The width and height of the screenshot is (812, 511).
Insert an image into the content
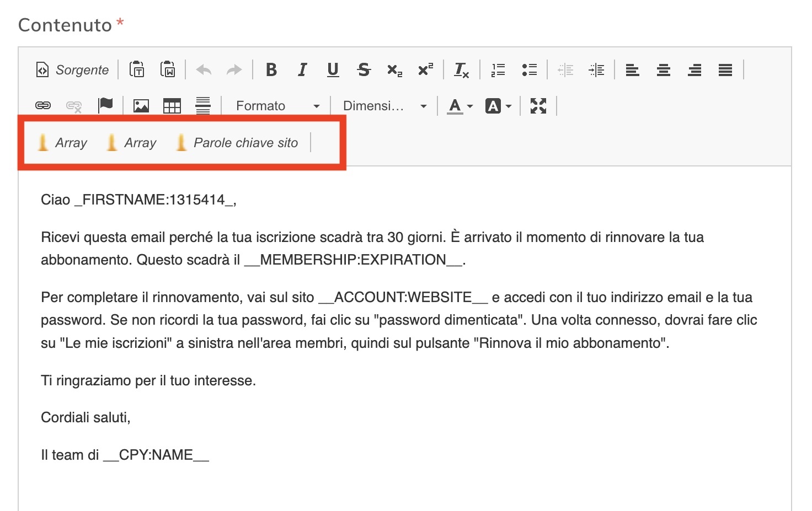(141, 105)
